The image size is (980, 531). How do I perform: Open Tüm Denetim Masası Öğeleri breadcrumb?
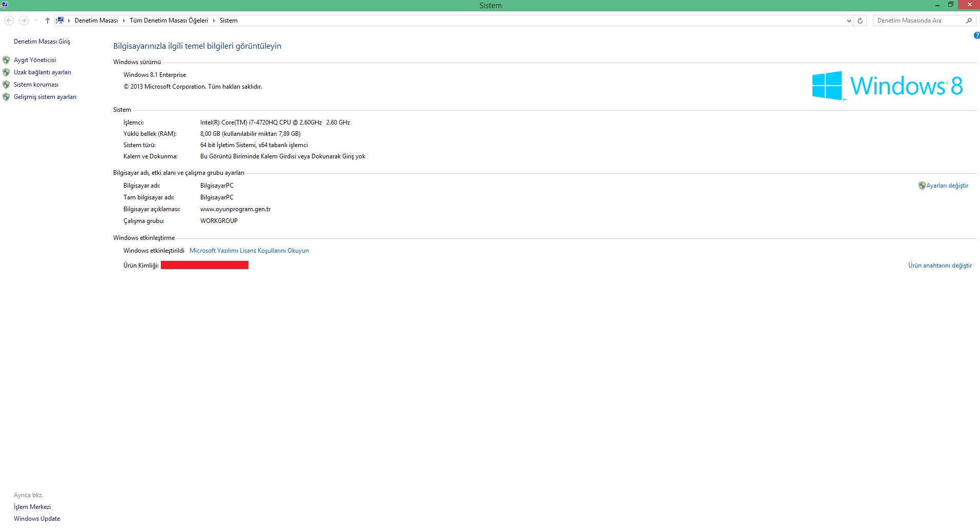[x=169, y=21]
